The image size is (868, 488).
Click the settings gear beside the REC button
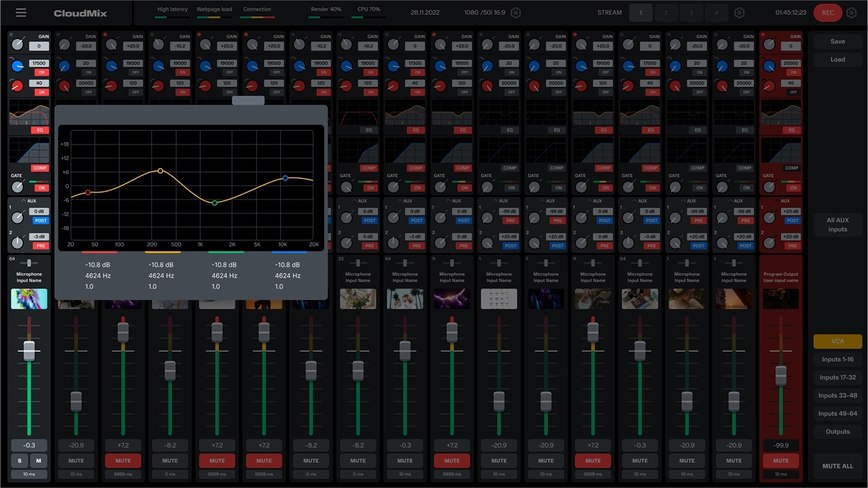tap(851, 12)
